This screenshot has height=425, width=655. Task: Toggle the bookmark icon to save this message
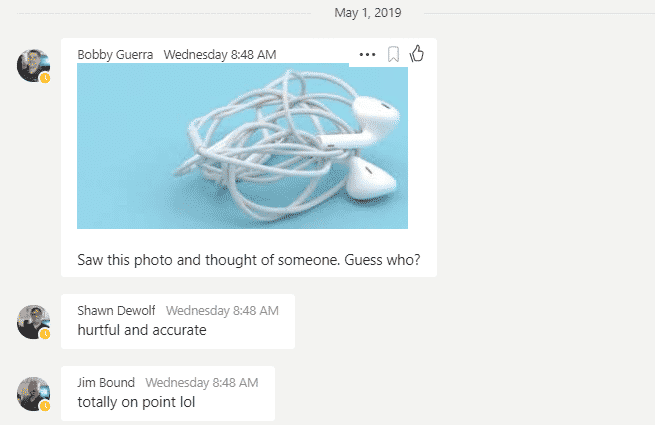click(x=393, y=54)
